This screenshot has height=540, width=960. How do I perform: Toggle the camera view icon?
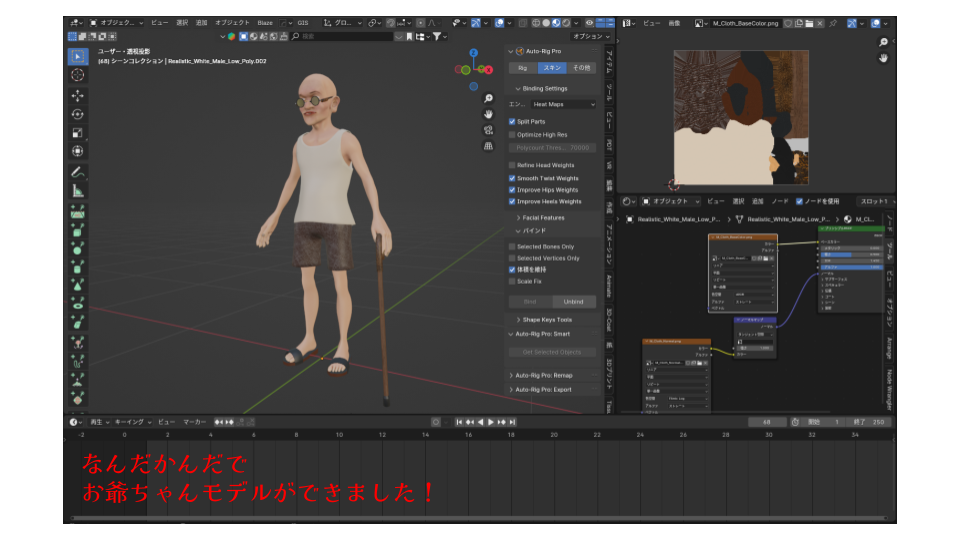pyautogui.click(x=488, y=130)
